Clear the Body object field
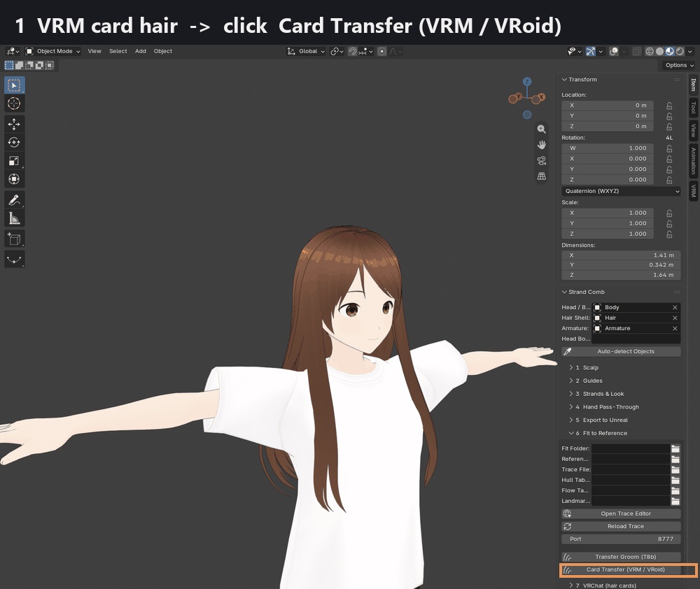700x589 pixels. (x=675, y=307)
